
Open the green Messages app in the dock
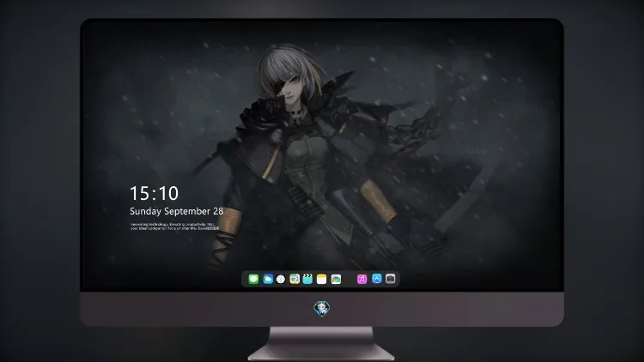(253, 279)
